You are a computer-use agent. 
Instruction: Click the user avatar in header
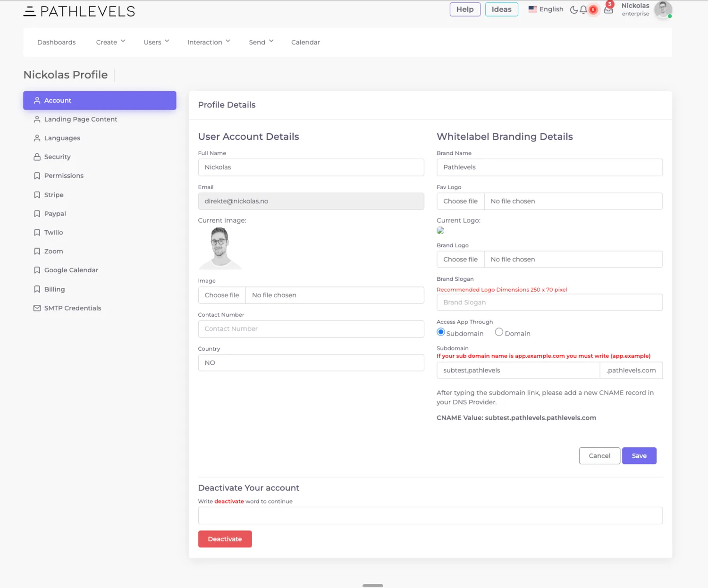(663, 10)
